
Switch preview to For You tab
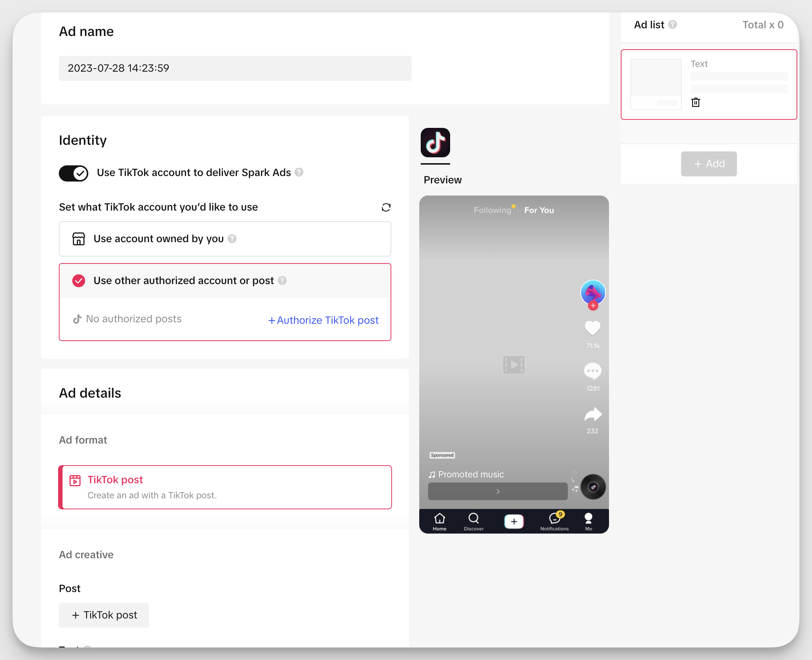point(539,210)
